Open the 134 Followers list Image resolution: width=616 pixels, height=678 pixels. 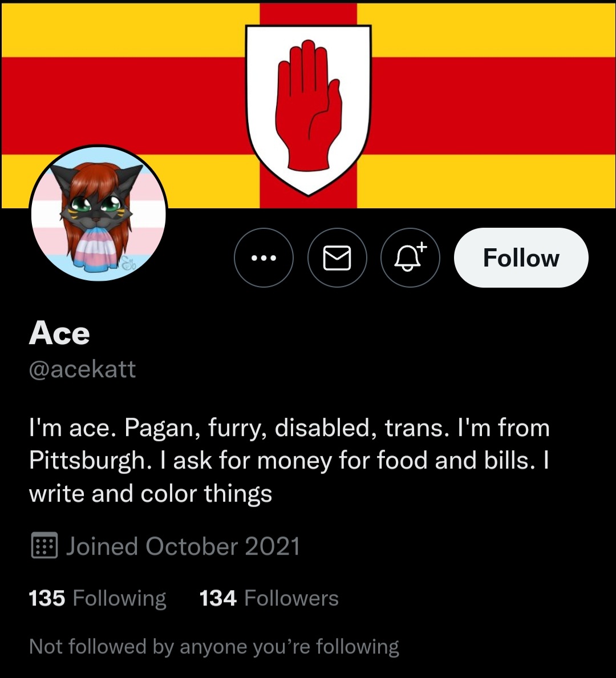(x=269, y=599)
